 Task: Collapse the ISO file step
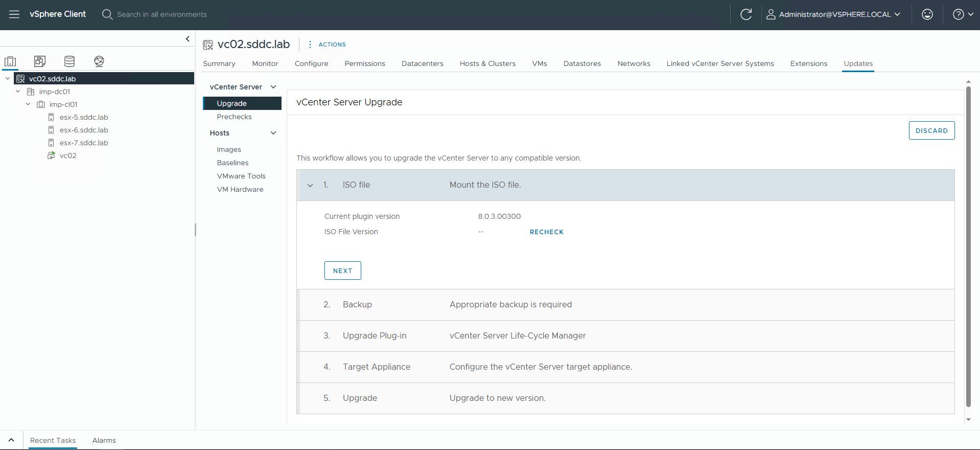pos(310,185)
